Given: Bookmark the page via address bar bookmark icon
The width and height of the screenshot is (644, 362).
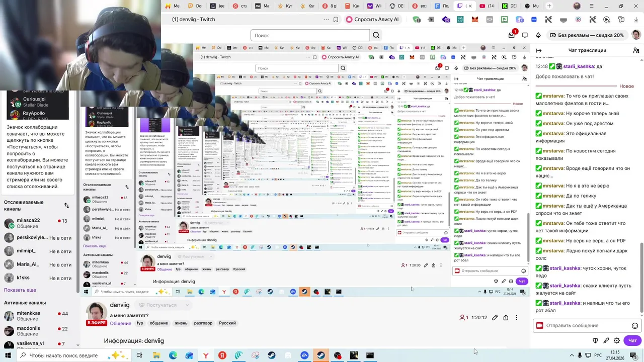Looking at the screenshot, I should 336,19.
